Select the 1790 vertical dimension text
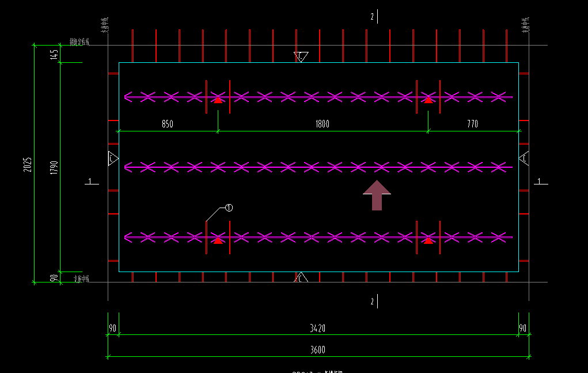Viewport: 588px width, 373px height. pyautogui.click(x=54, y=167)
